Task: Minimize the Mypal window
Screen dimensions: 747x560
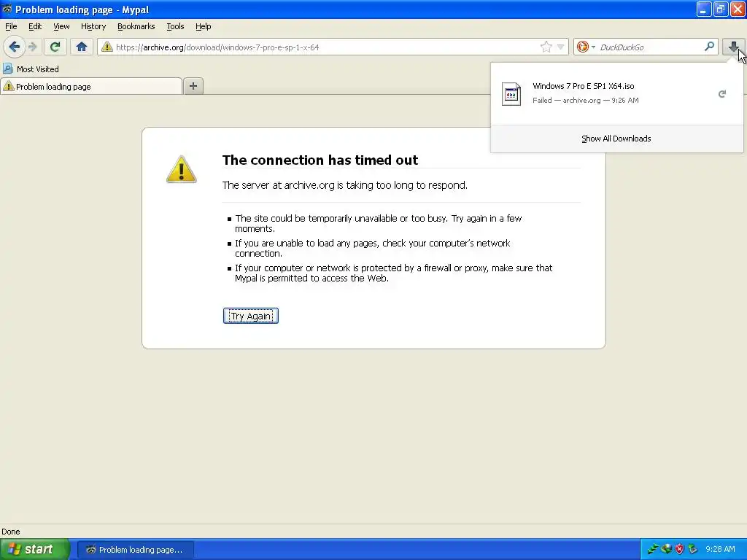Action: tap(704, 9)
